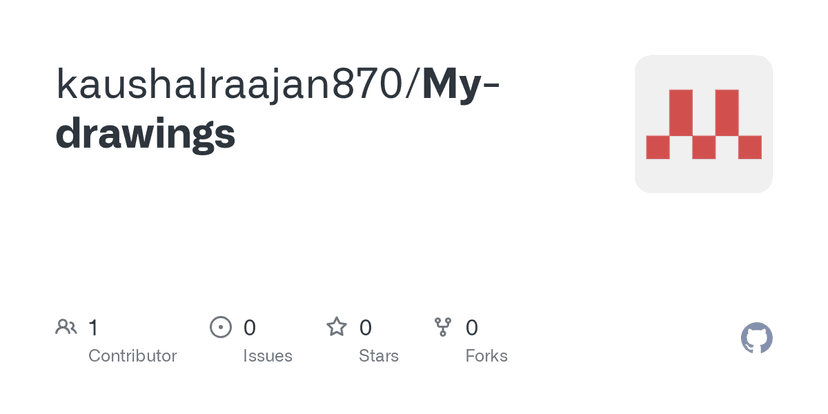Click the Issues circle-dot icon
The width and height of the screenshot is (828, 414).
pyautogui.click(x=220, y=327)
